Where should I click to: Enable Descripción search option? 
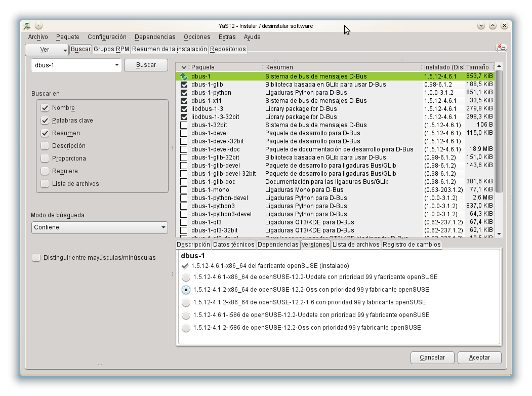45,146
